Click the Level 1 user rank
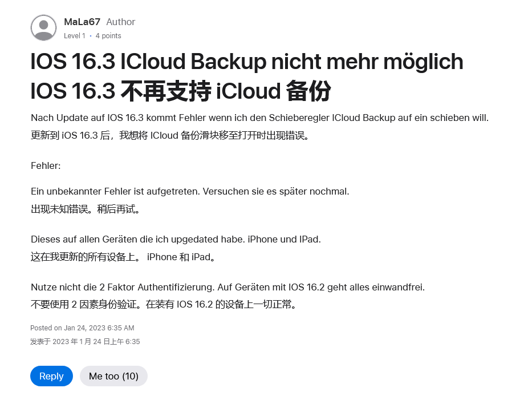This screenshot has width=532, height=396. point(75,35)
